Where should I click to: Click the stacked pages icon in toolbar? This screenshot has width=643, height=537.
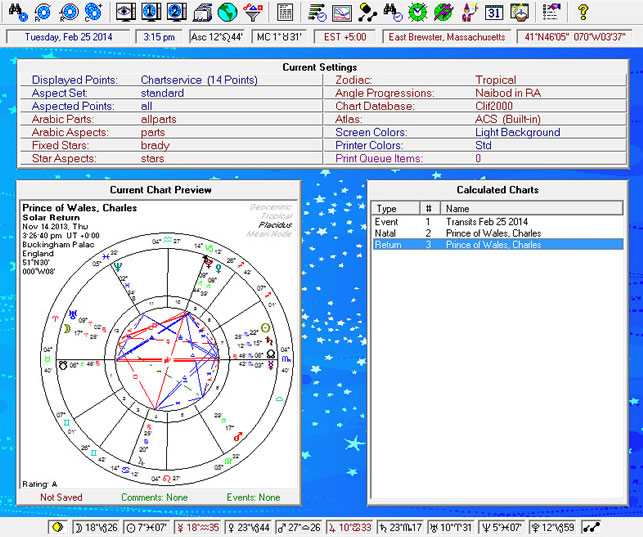point(201,12)
